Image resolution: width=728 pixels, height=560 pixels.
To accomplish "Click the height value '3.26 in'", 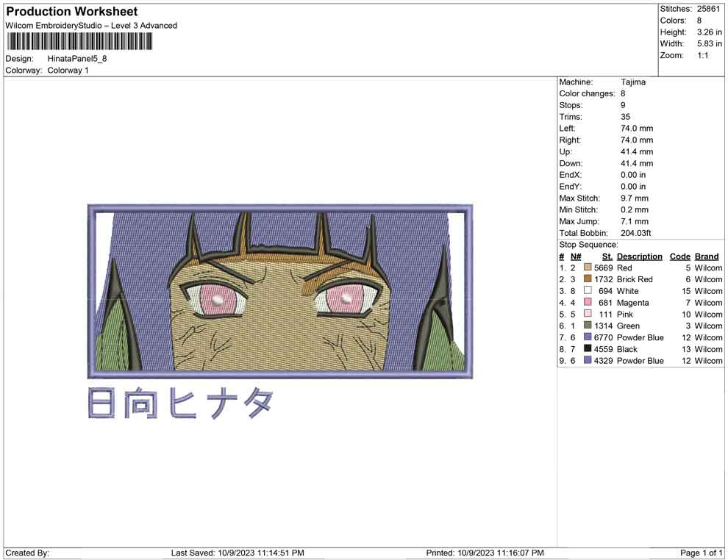I will (x=710, y=32).
